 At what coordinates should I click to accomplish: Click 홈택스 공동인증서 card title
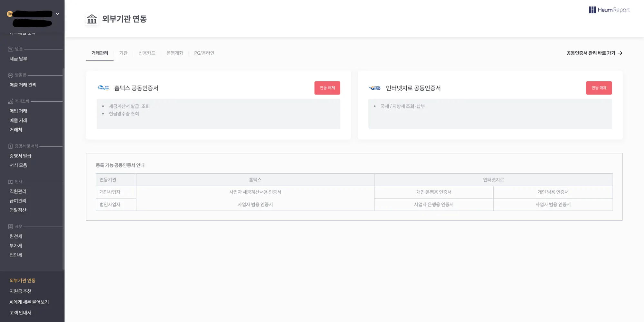coord(136,88)
